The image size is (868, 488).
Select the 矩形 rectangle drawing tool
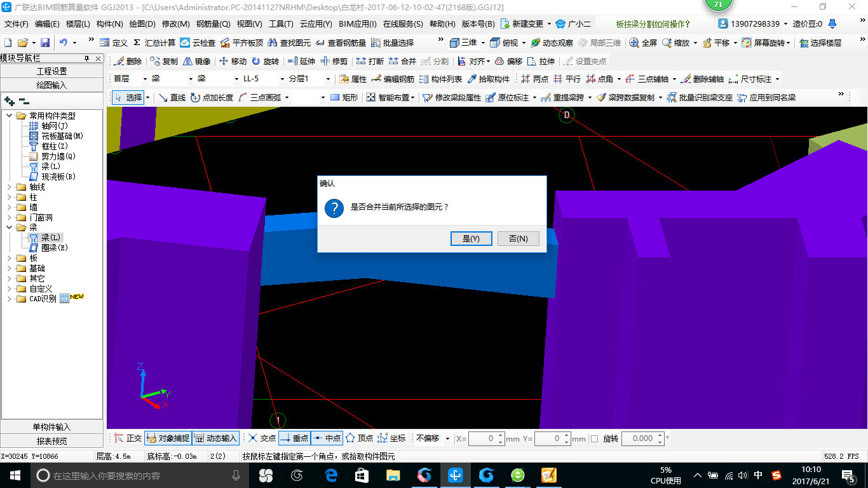pyautogui.click(x=344, y=98)
